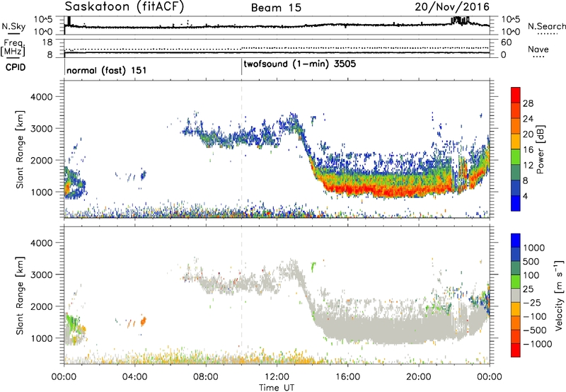Click the -100 Velocity colorbar value

pos(535,316)
